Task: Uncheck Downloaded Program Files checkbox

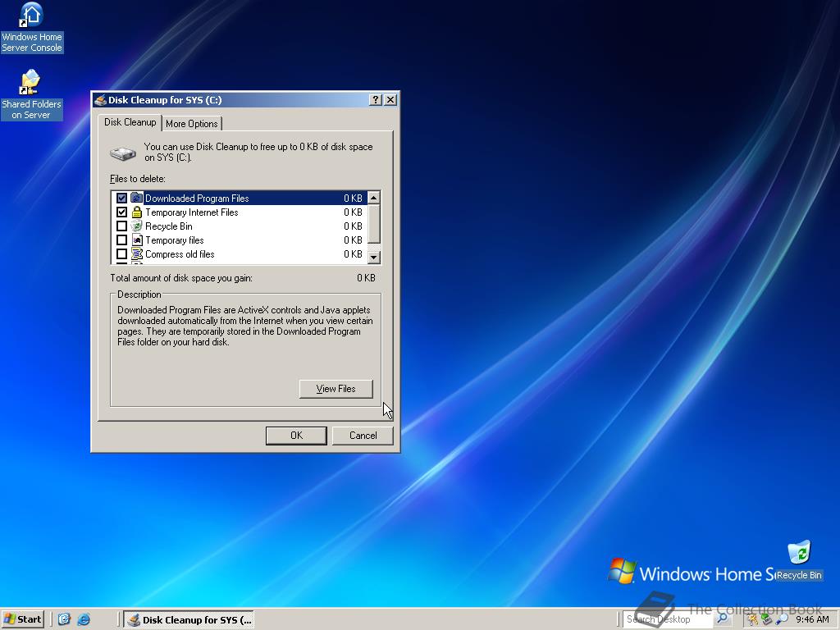Action: [x=122, y=199]
